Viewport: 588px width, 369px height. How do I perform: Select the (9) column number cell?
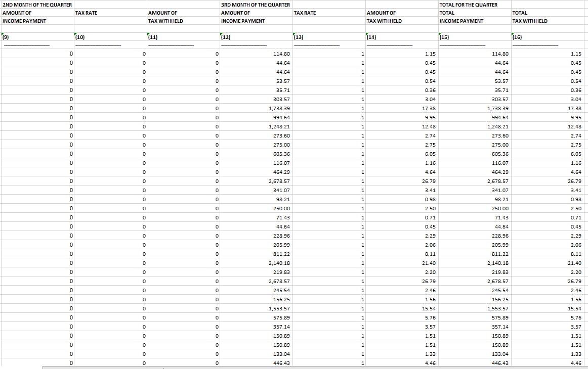[x=6, y=37]
